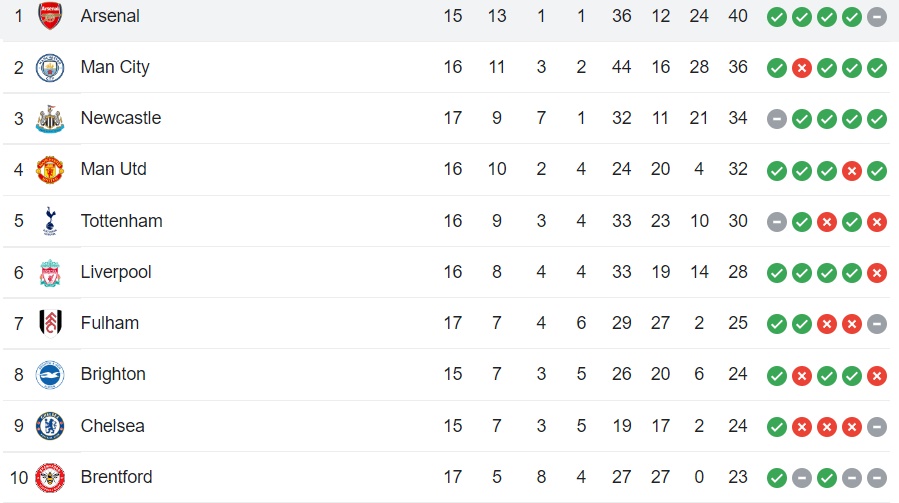Click the Tottenham cockerel crest
Viewport: 899px width, 503px height.
coord(50,221)
